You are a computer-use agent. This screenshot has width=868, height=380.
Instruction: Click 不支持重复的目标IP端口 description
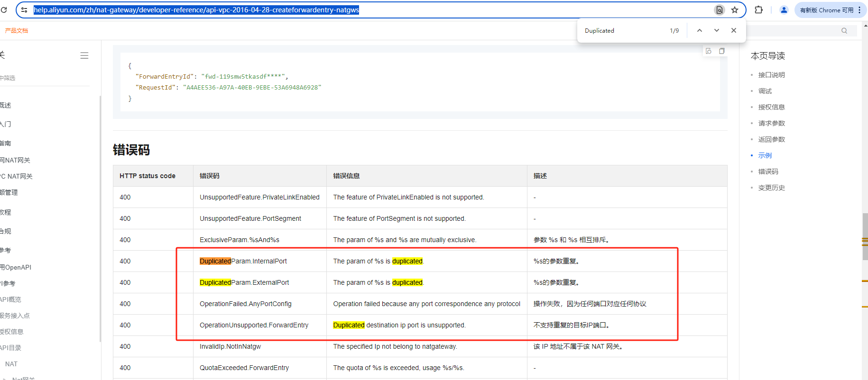point(572,325)
